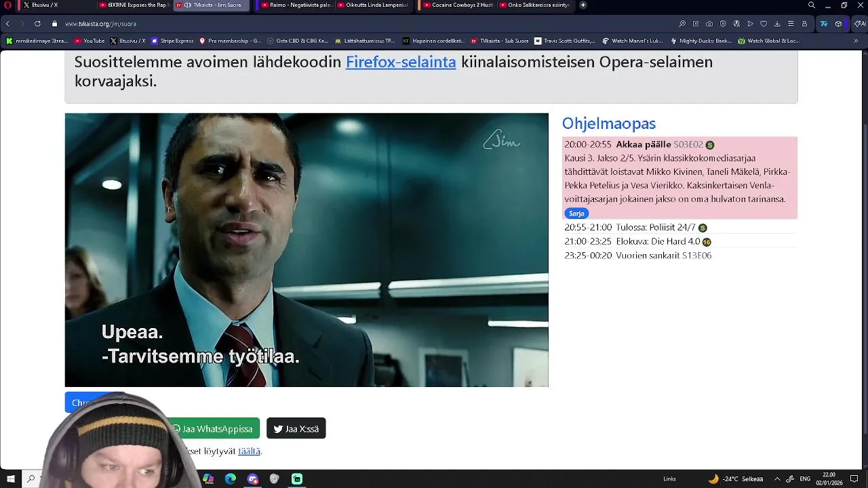868x488 pixels.
Task: Follow the täällä link
Action: coord(249,451)
